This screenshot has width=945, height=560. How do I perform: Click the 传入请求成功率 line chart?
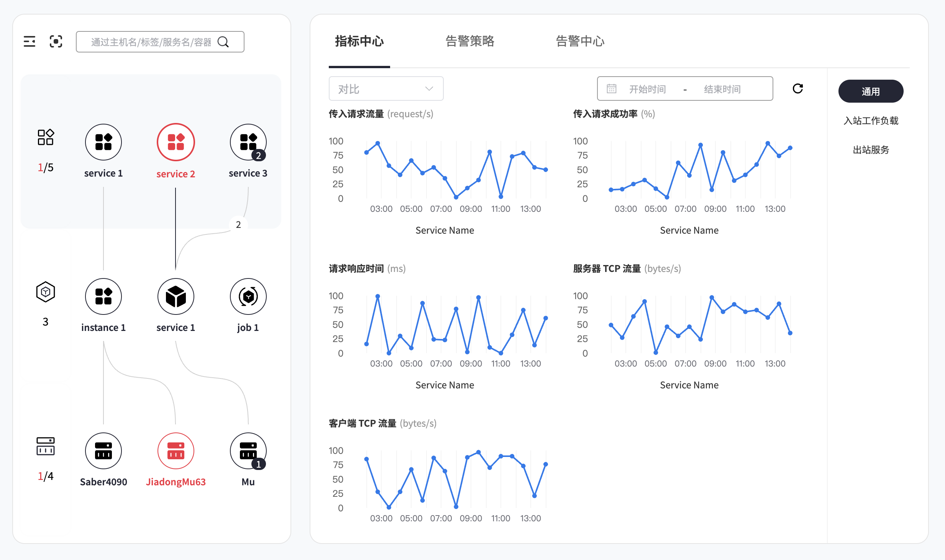701,170
